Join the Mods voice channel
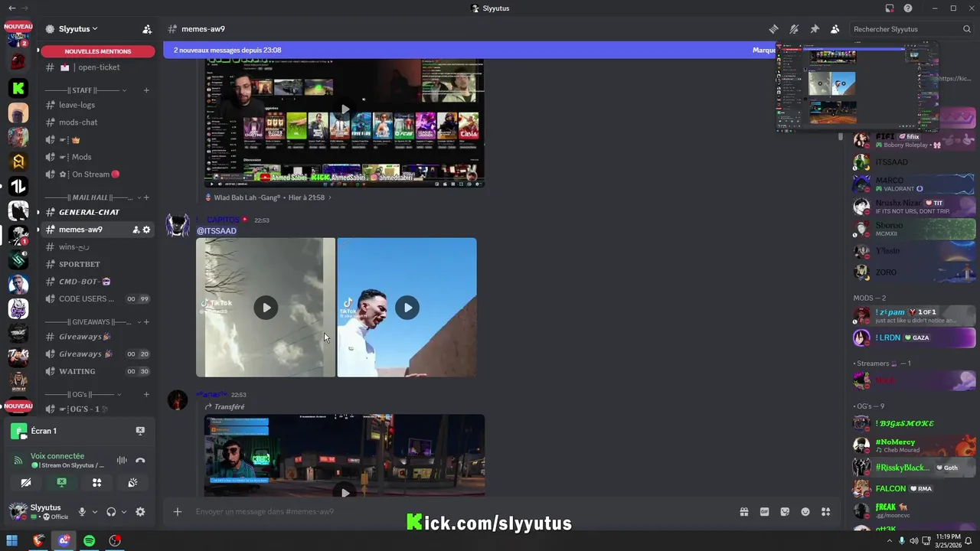 coord(98,157)
